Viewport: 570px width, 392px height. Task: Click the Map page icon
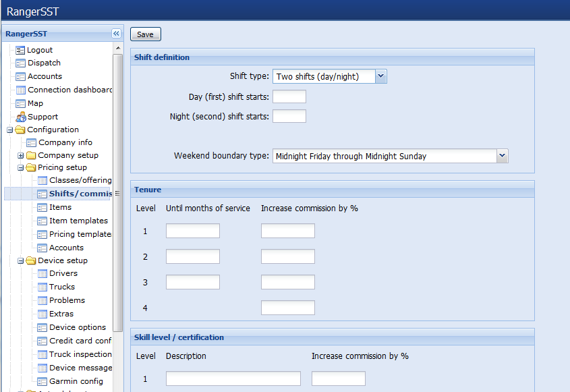[20, 103]
